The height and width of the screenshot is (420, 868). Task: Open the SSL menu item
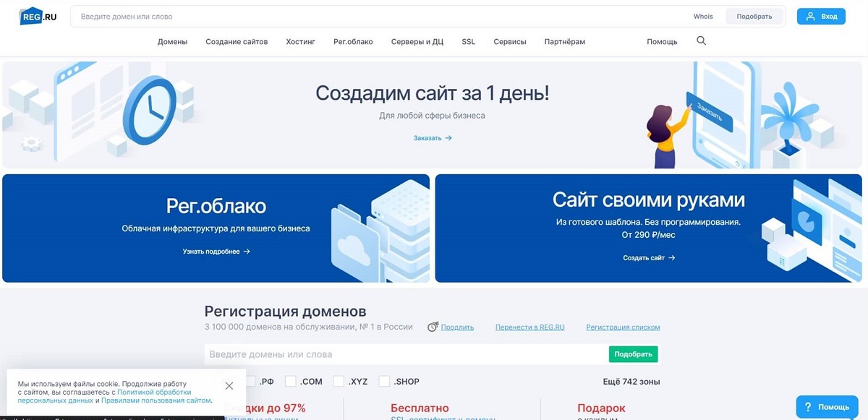click(x=469, y=42)
